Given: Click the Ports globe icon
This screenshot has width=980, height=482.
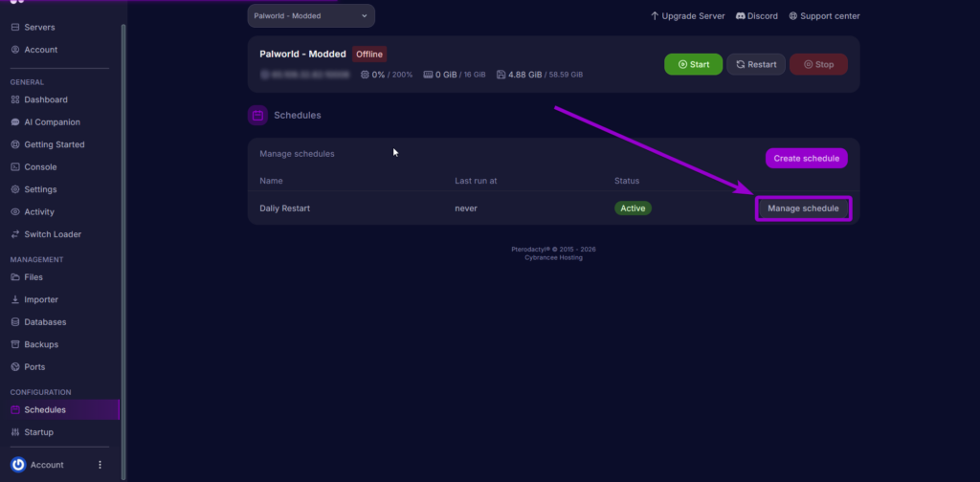Looking at the screenshot, I should [15, 367].
